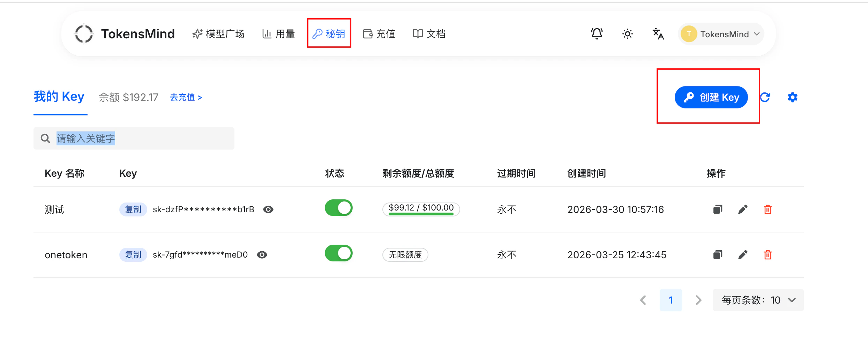This screenshot has height=359, width=868.
Task: Click the key name onetoken
Action: [x=66, y=255]
